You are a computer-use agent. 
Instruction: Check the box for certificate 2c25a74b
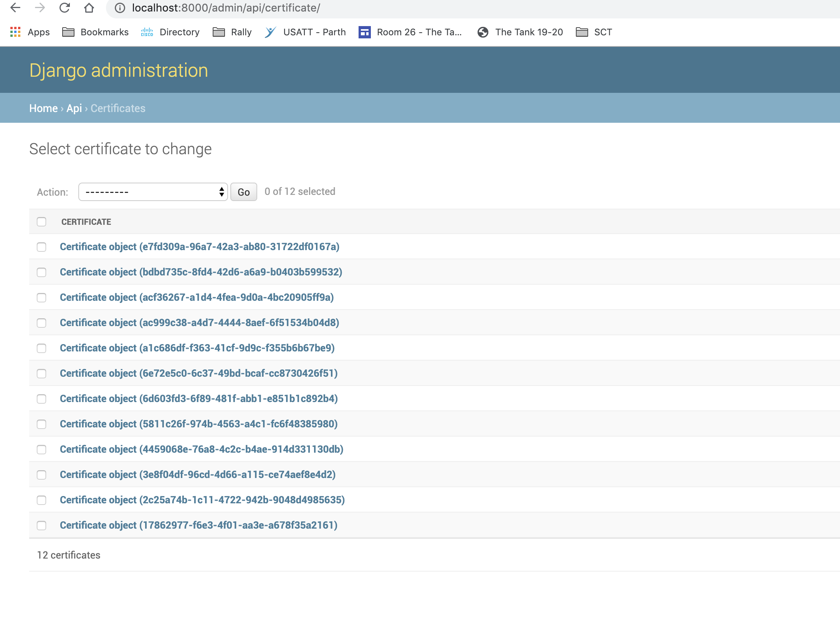(x=41, y=500)
